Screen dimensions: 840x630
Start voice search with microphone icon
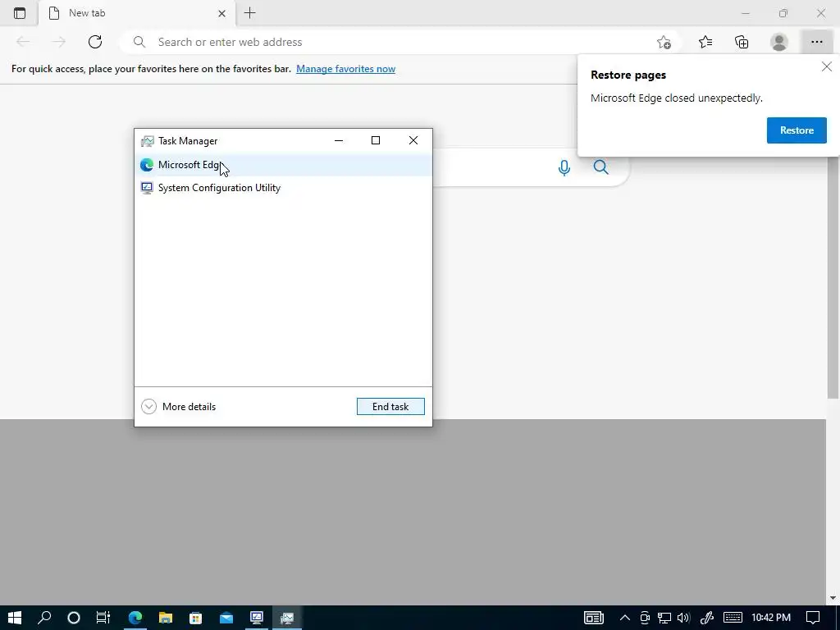pos(564,167)
